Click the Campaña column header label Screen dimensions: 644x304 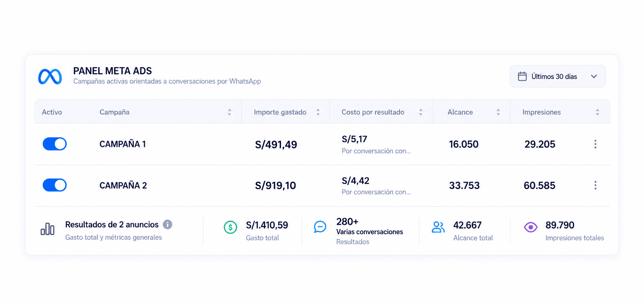click(115, 112)
